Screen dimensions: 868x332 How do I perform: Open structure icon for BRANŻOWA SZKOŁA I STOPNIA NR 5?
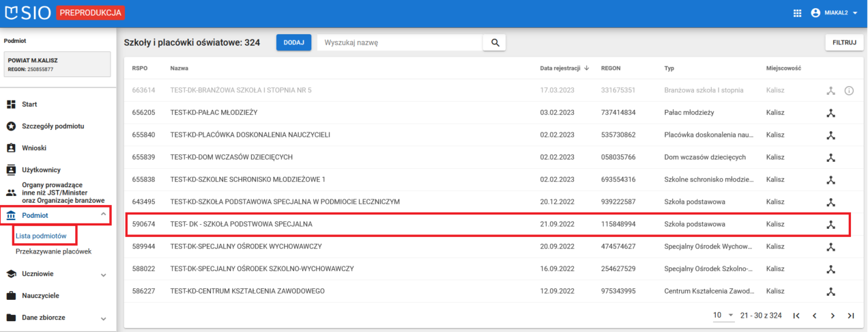(x=830, y=90)
